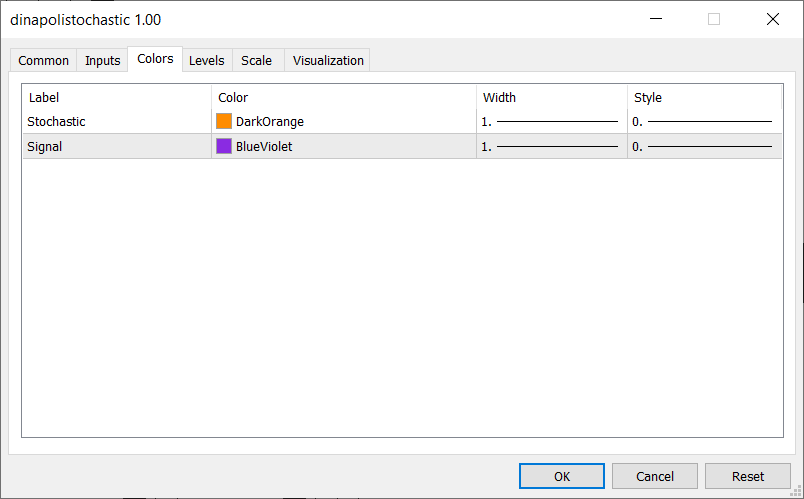This screenshot has height=499, width=804.
Task: Click the Cancel button
Action: [x=655, y=476]
